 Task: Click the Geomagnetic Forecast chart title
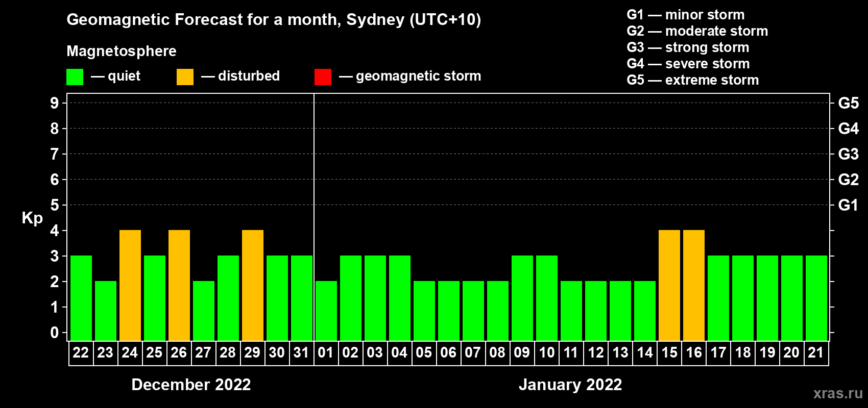(274, 20)
